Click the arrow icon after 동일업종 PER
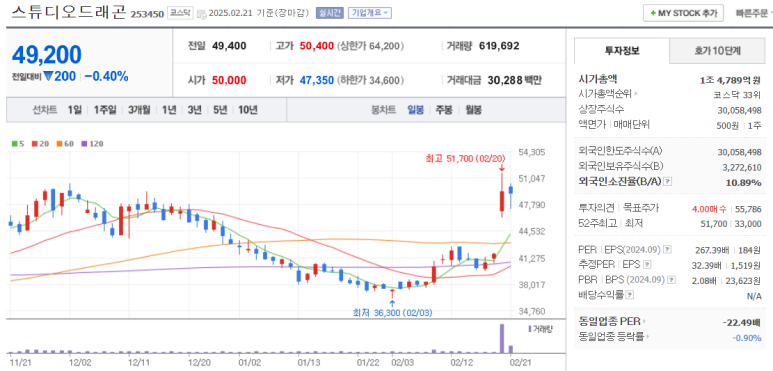The width and height of the screenshot is (773, 371). (644, 322)
